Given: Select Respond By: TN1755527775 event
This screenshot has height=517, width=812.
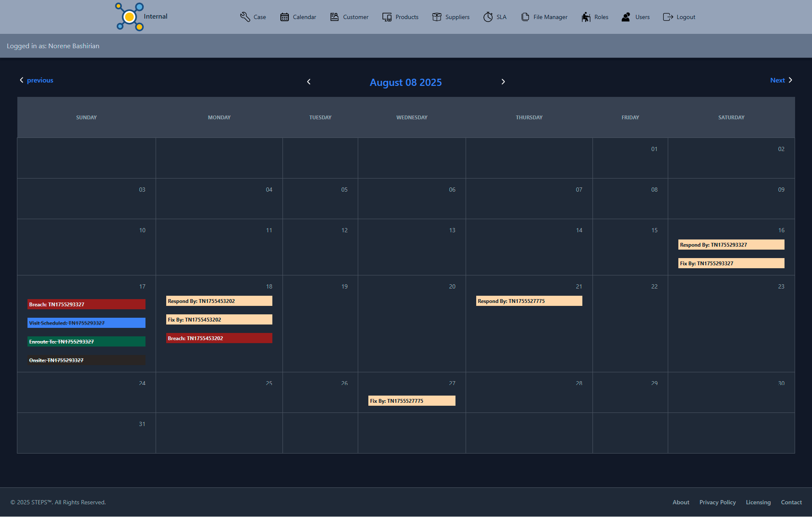Looking at the screenshot, I should tap(529, 301).
